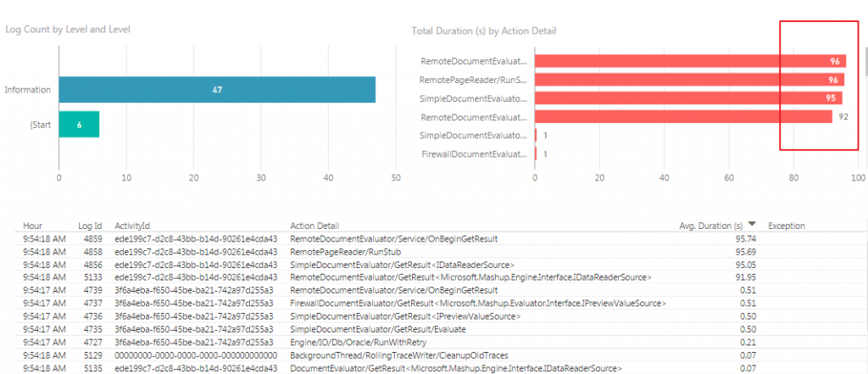Select Log Id 4739 cell
This screenshot has height=374, width=868.
point(93,290)
